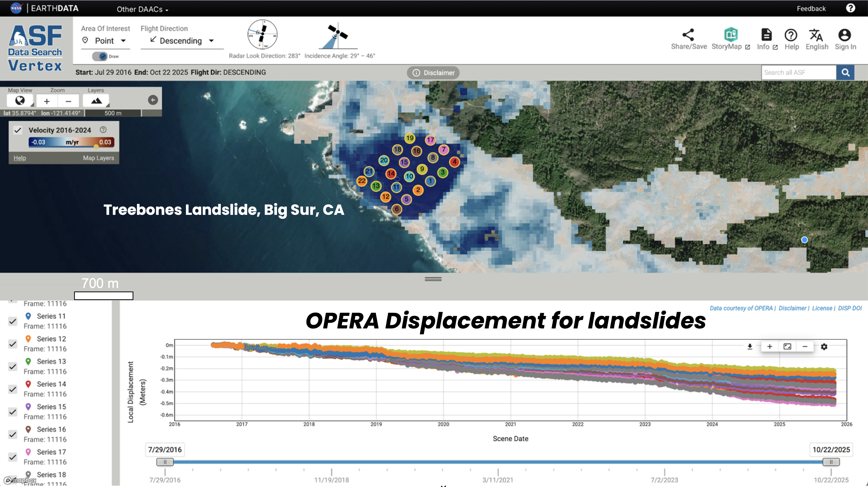
Task: Click the Share/Save icon
Action: [x=688, y=35]
